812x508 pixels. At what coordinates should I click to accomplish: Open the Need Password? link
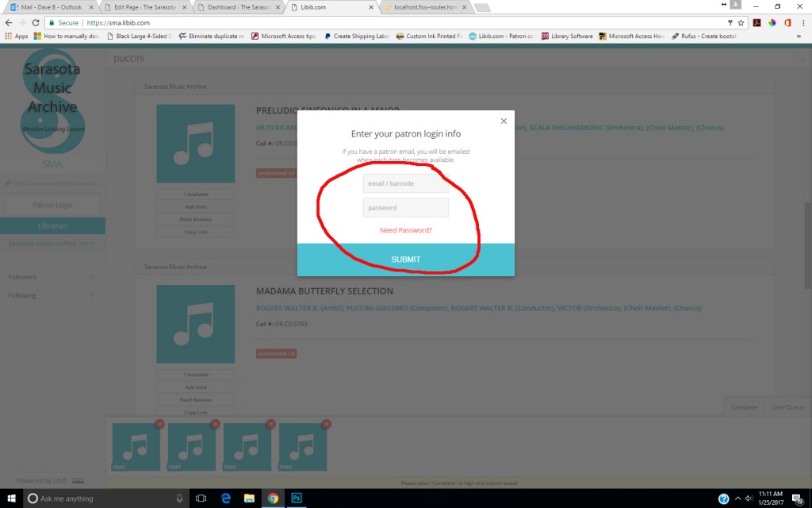tap(405, 230)
